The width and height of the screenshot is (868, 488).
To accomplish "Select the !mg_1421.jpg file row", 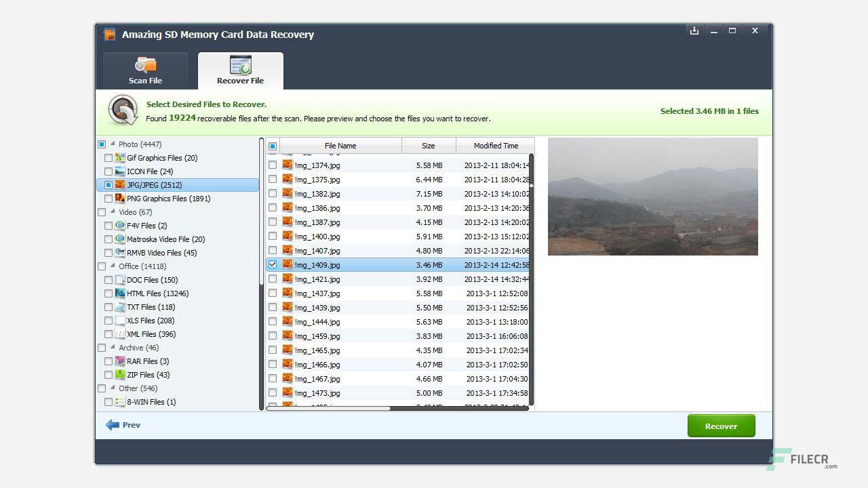I will (398, 279).
